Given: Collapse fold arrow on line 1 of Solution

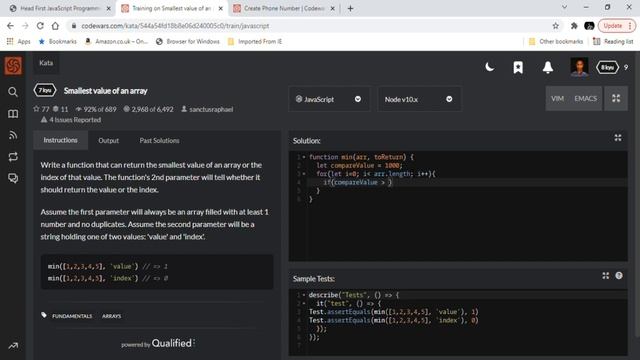Looking at the screenshot, I should tap(304, 157).
